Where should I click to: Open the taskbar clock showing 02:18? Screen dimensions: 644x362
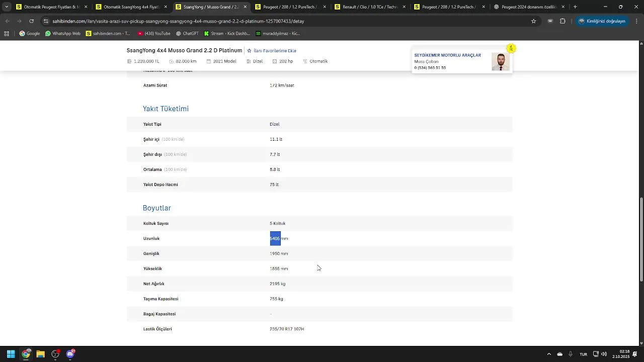[x=621, y=354]
